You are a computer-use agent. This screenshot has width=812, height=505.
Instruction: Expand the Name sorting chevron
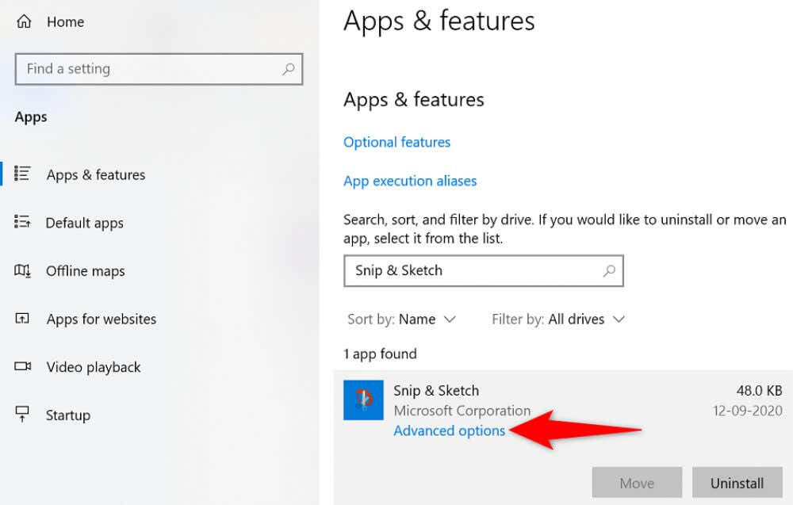tap(451, 319)
